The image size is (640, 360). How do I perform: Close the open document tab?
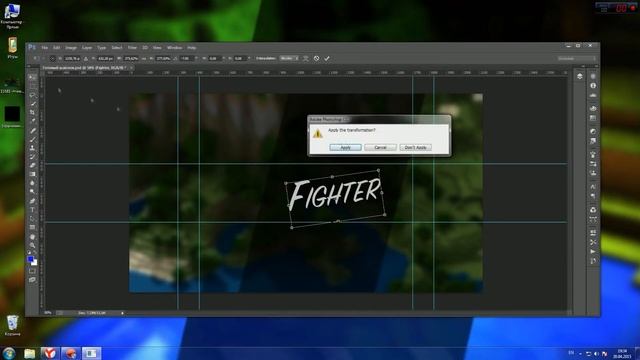click(132, 68)
